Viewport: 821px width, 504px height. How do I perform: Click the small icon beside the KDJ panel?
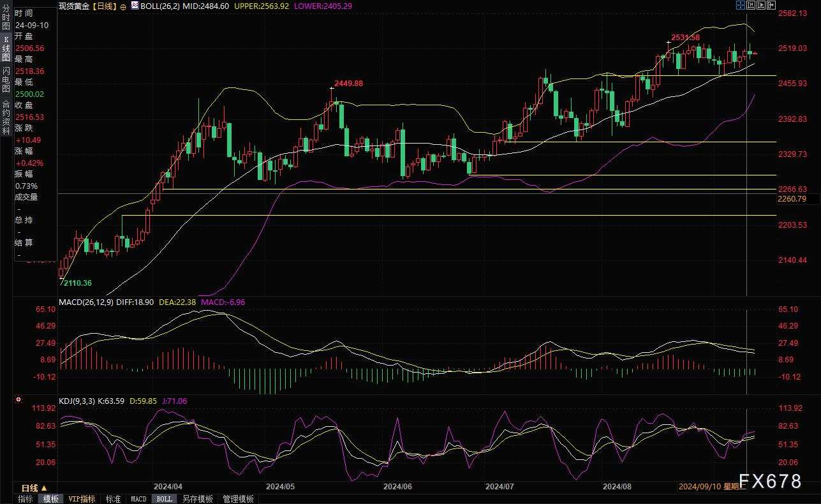tap(18, 401)
